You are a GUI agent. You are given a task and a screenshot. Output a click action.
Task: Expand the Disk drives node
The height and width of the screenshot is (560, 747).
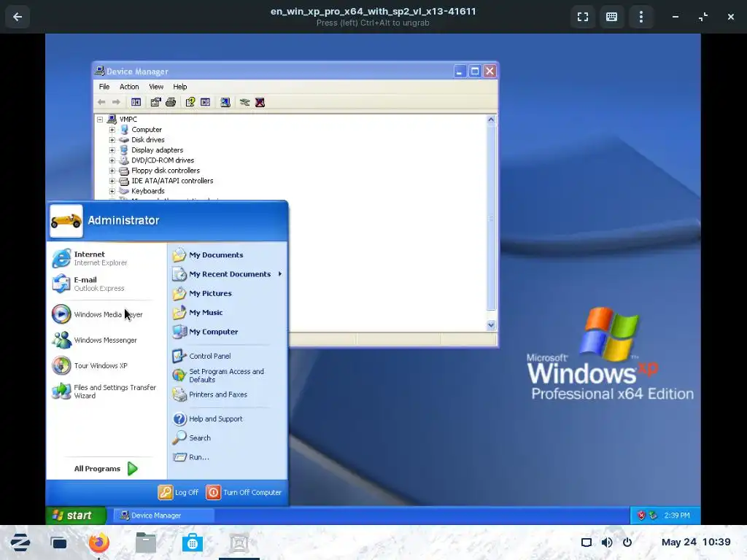(112, 140)
